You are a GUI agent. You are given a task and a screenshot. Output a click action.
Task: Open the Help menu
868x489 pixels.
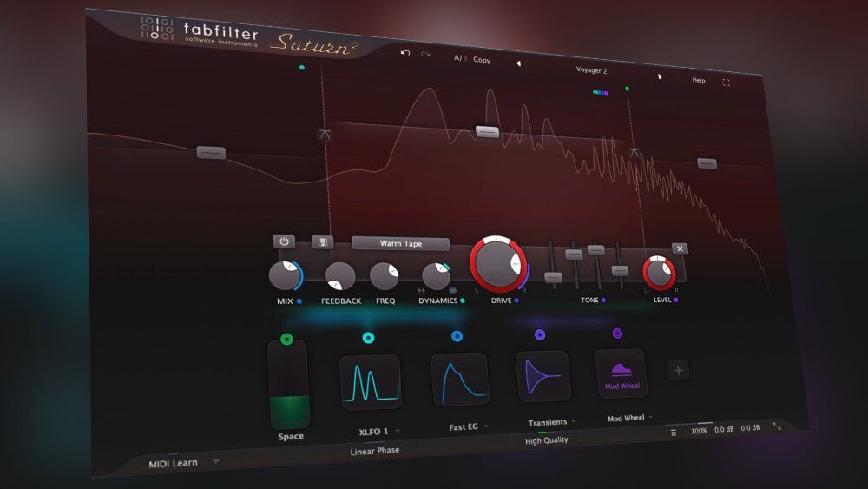point(699,80)
